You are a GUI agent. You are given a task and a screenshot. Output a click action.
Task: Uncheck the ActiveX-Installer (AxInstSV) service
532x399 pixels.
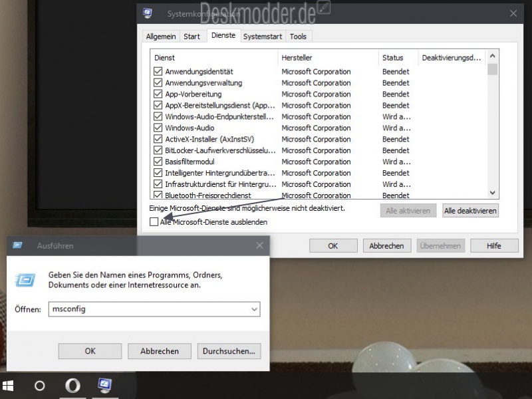[x=158, y=139]
